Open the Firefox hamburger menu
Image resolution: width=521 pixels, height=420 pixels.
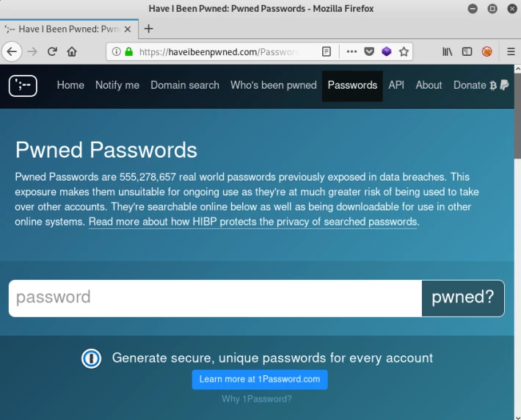coord(511,51)
